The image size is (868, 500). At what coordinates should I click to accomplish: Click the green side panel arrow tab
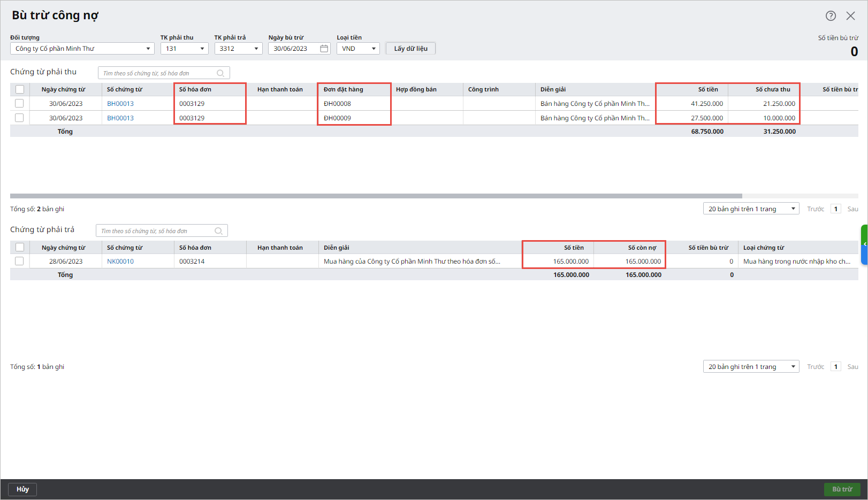864,244
